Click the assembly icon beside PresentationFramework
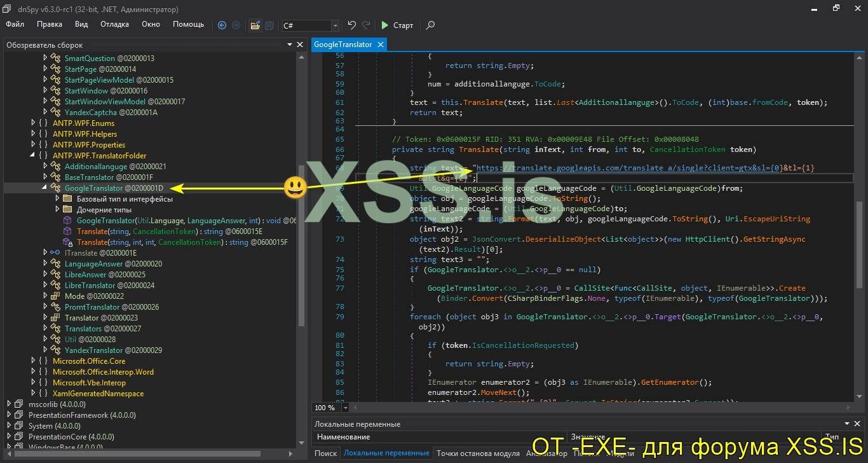Screen dimensions: 868x463 click(19, 415)
